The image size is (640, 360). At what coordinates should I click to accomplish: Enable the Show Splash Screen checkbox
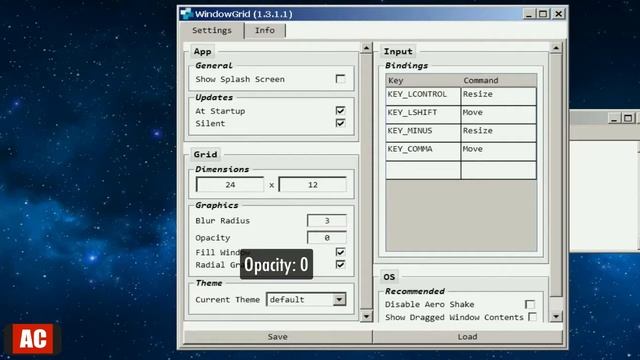point(340,79)
